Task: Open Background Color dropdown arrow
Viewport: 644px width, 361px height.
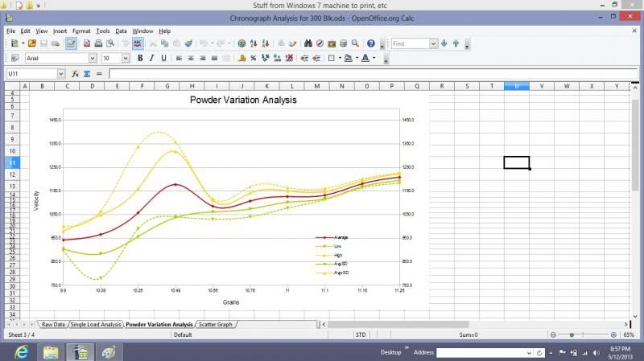Action: click(x=357, y=58)
